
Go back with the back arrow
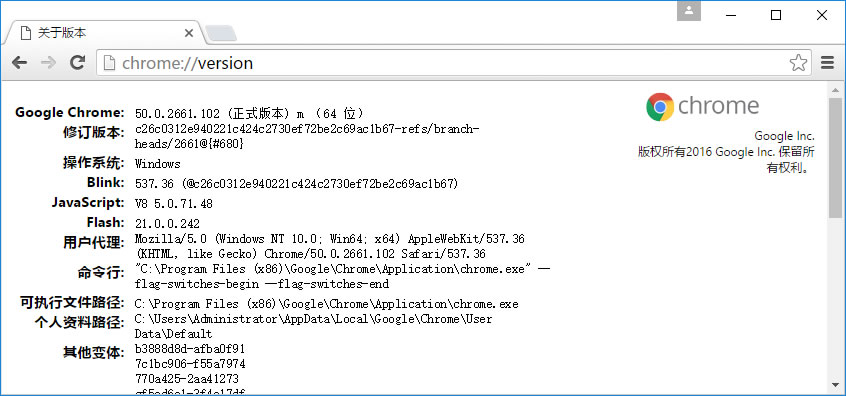click(x=19, y=63)
